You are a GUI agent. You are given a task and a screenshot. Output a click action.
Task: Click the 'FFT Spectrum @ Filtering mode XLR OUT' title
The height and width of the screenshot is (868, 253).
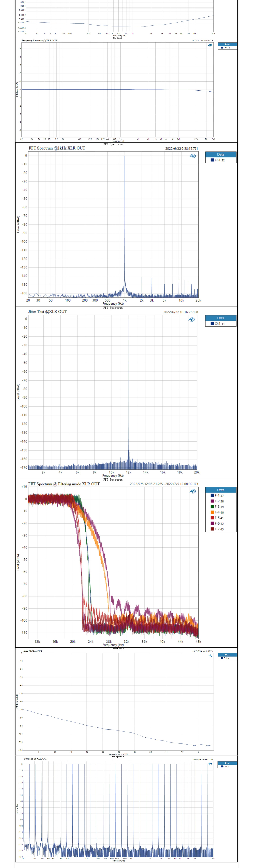point(64,484)
